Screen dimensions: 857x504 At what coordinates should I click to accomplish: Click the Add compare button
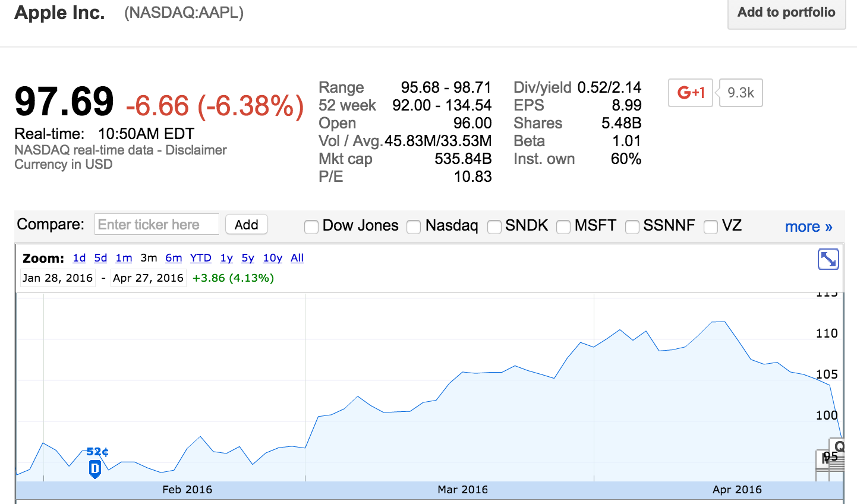[x=246, y=225]
